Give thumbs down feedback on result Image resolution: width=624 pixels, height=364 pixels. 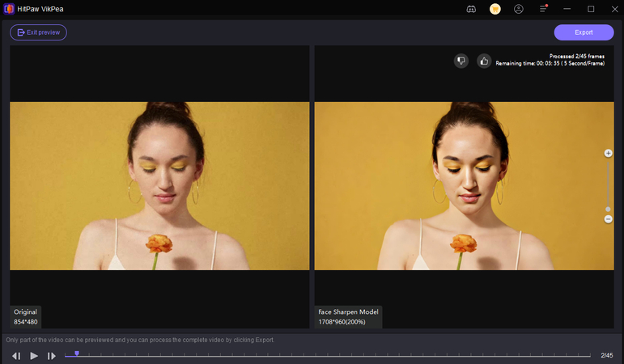[x=461, y=61]
